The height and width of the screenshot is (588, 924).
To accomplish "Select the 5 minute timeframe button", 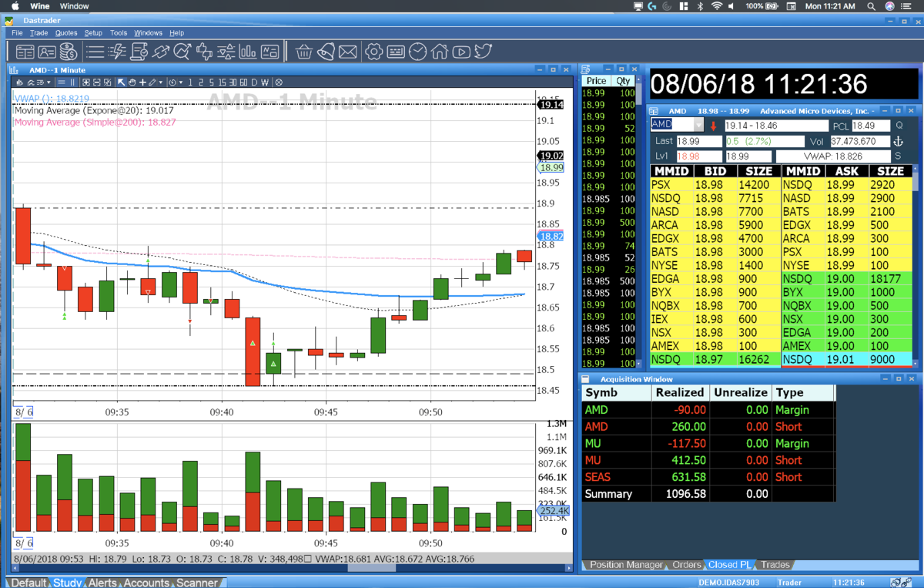I will pyautogui.click(x=211, y=82).
